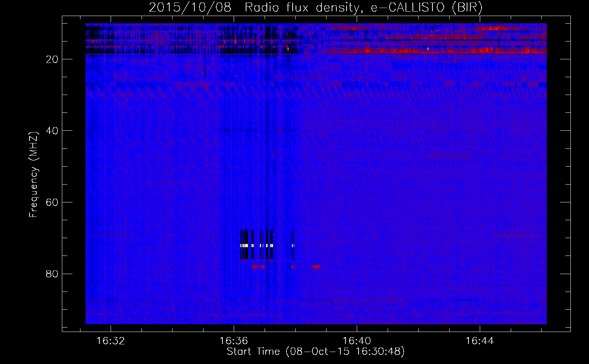The image size is (589, 364).
Task: Click the "60" frequency tick label
Action: pyautogui.click(x=52, y=202)
